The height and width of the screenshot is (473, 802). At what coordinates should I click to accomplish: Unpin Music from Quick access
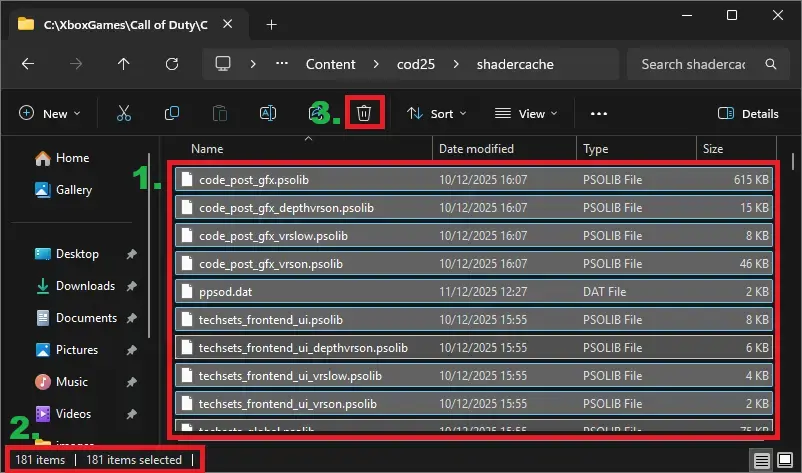click(x=131, y=382)
